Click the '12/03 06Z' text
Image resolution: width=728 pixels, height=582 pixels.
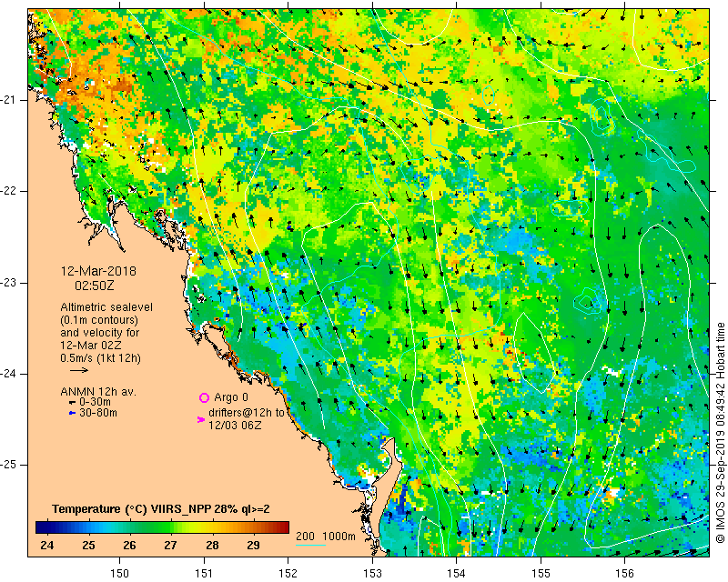[x=235, y=425]
